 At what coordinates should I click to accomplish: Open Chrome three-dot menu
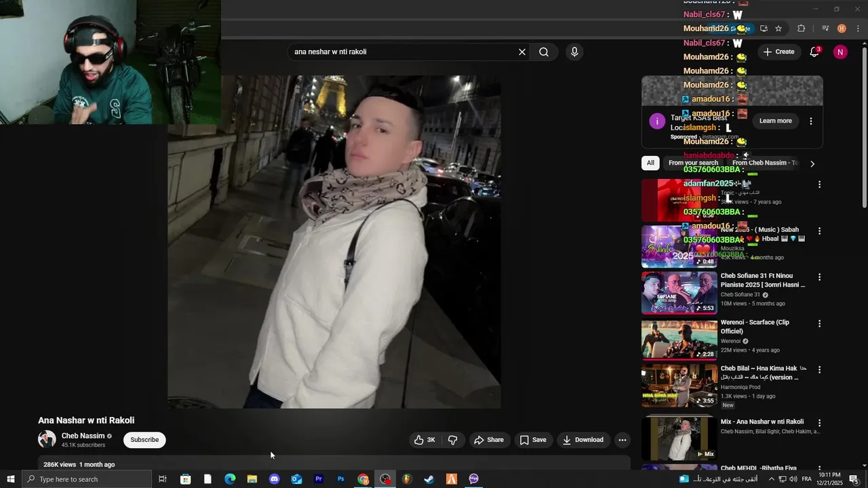tap(858, 28)
